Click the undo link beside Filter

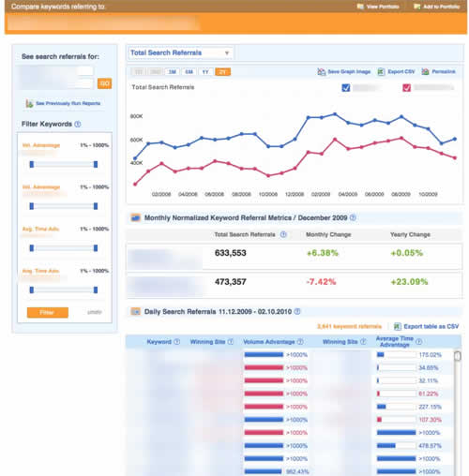click(x=95, y=312)
